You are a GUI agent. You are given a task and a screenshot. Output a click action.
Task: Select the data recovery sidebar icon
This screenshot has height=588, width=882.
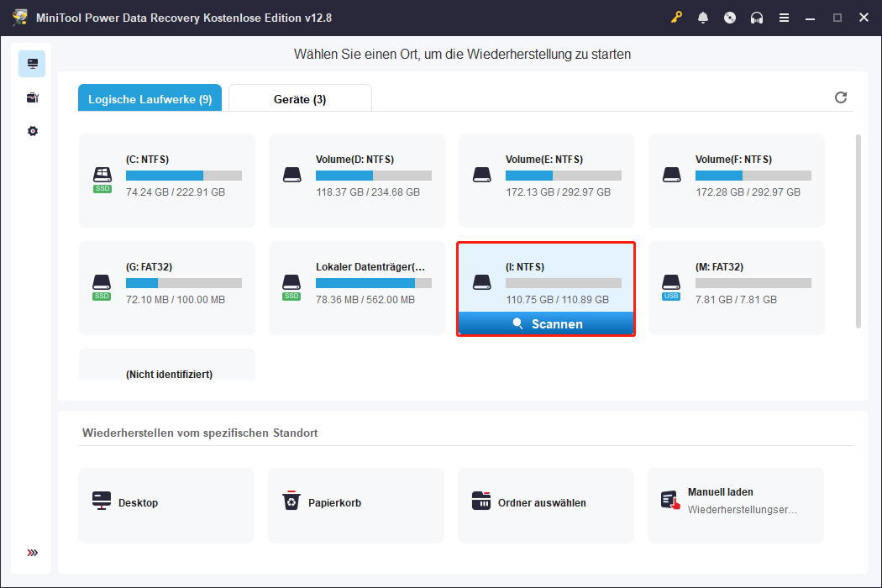click(32, 63)
